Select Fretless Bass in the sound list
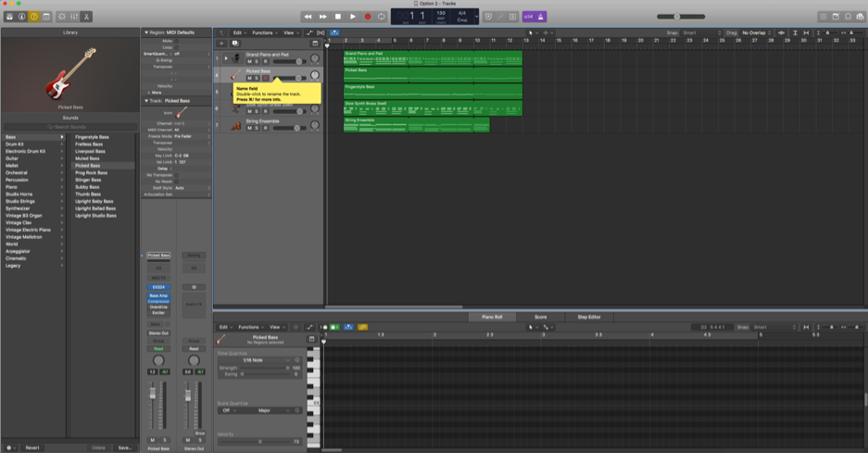868x453 pixels. (x=90, y=145)
